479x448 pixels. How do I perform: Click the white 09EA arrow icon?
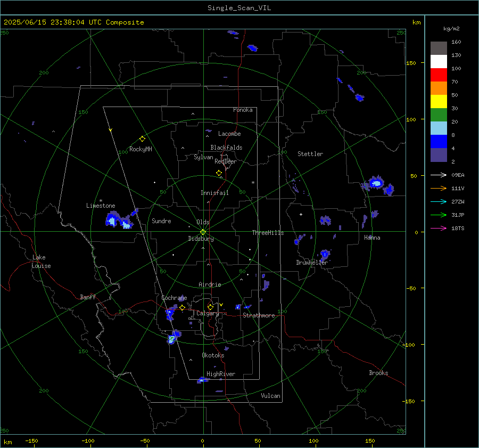click(x=439, y=175)
